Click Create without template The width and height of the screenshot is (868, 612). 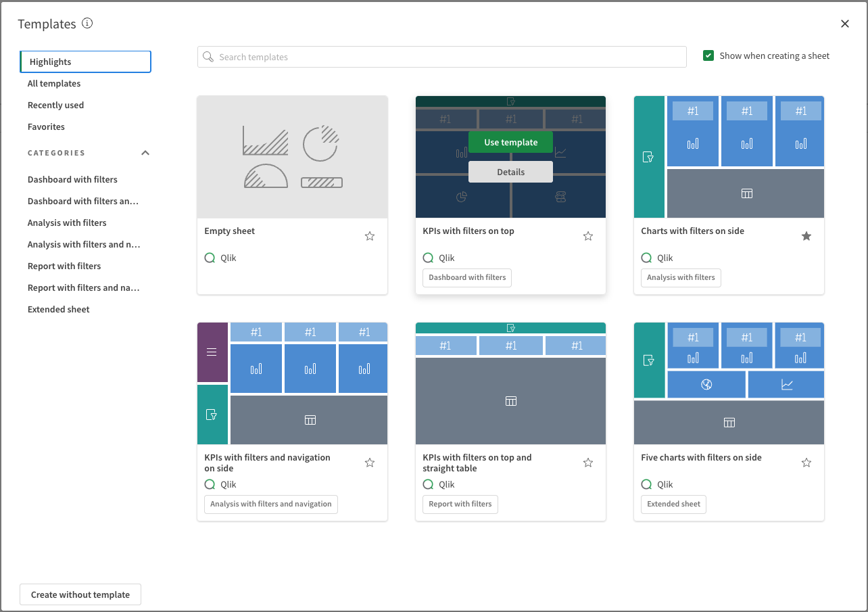[x=80, y=594]
